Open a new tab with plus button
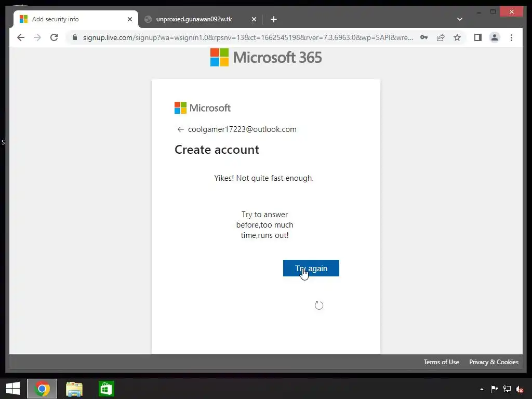Screen dimensions: 532x399 coord(274,19)
